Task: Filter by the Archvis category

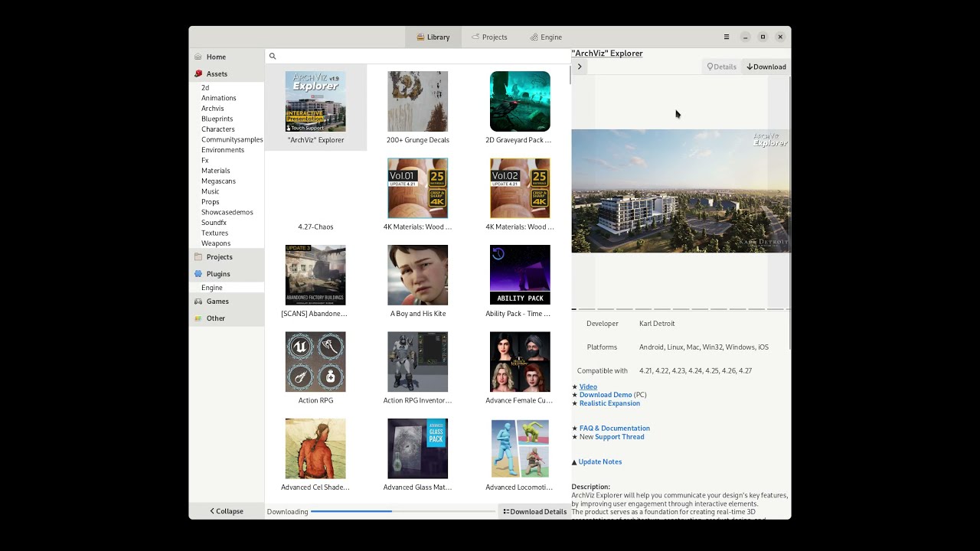Action: click(x=213, y=109)
